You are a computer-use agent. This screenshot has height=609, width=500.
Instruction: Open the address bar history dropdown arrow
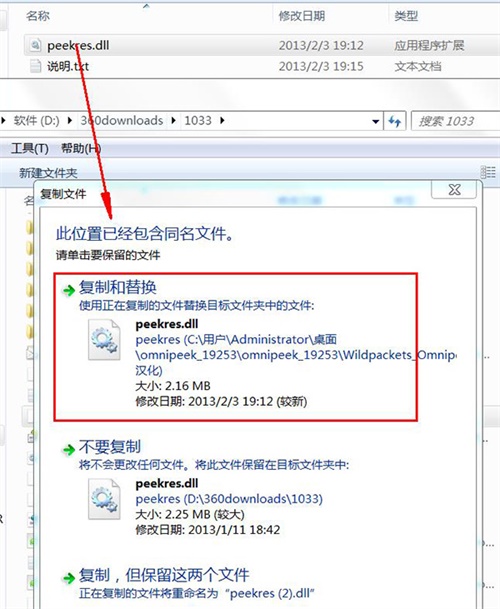point(375,122)
